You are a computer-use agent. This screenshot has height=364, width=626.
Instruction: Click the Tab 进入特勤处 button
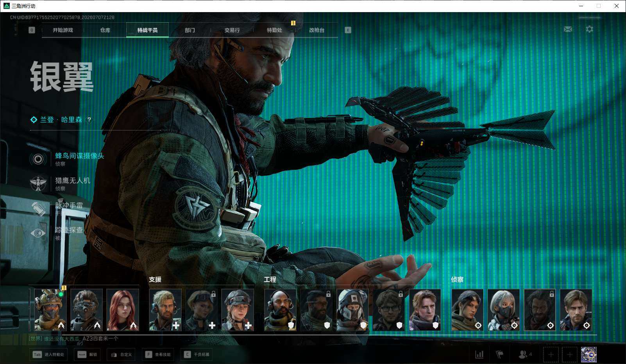49,355
